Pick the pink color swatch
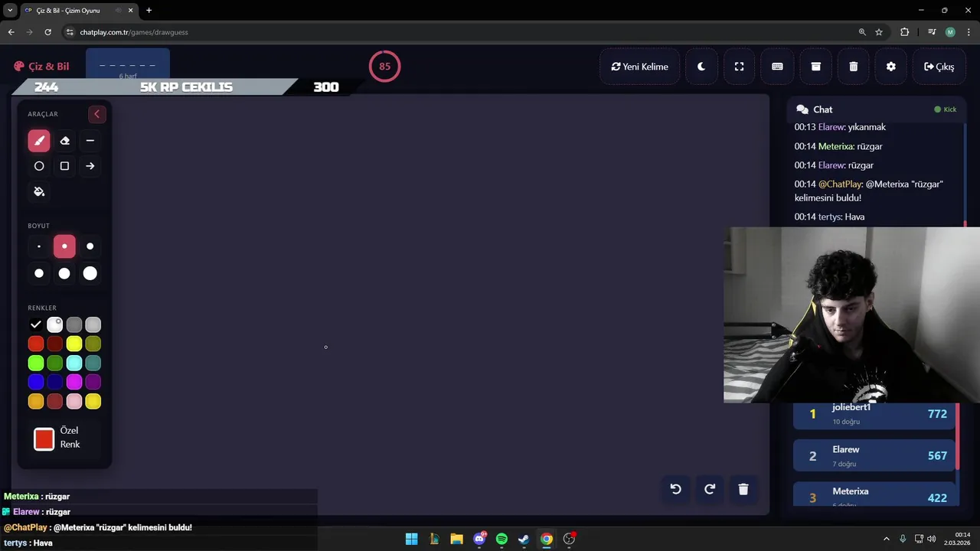The height and width of the screenshot is (551, 980). coord(73,401)
